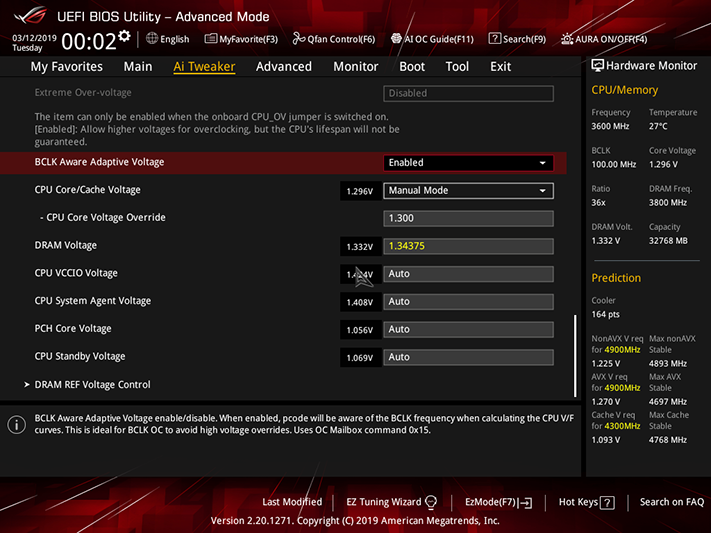This screenshot has height=533, width=711.
Task: Select the DRAM Voltage label
Action: (x=66, y=245)
